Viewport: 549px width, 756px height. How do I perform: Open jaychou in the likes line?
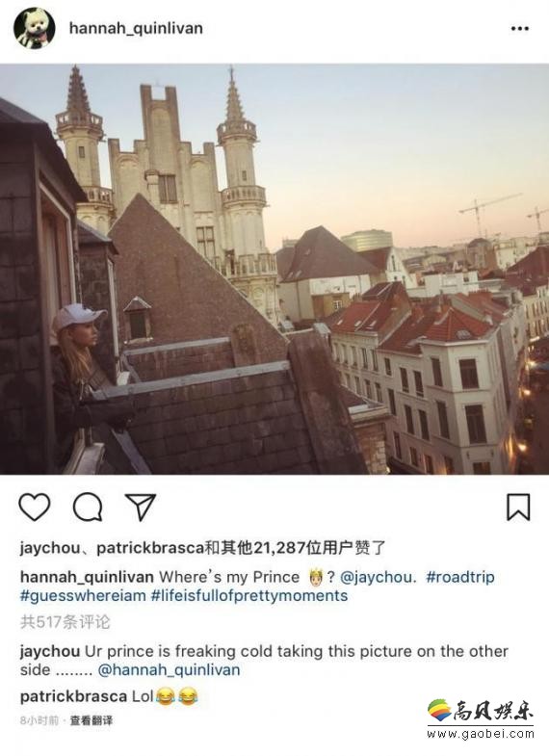(x=50, y=548)
